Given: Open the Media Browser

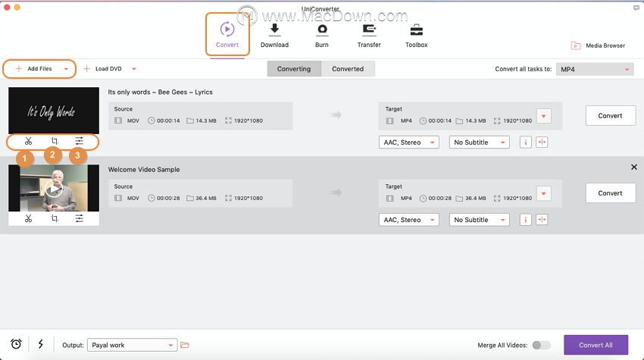Looking at the screenshot, I should 598,45.
